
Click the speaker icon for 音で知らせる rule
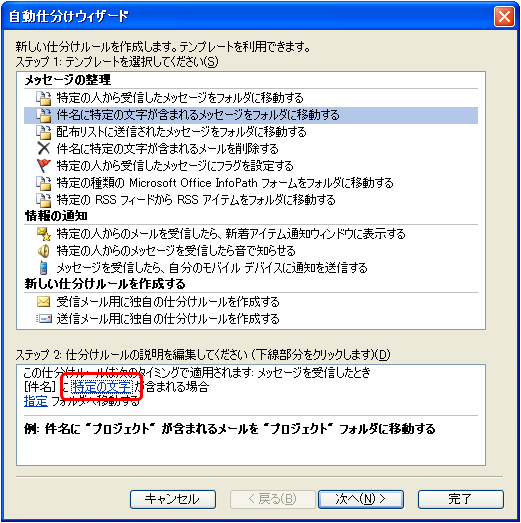(44, 251)
